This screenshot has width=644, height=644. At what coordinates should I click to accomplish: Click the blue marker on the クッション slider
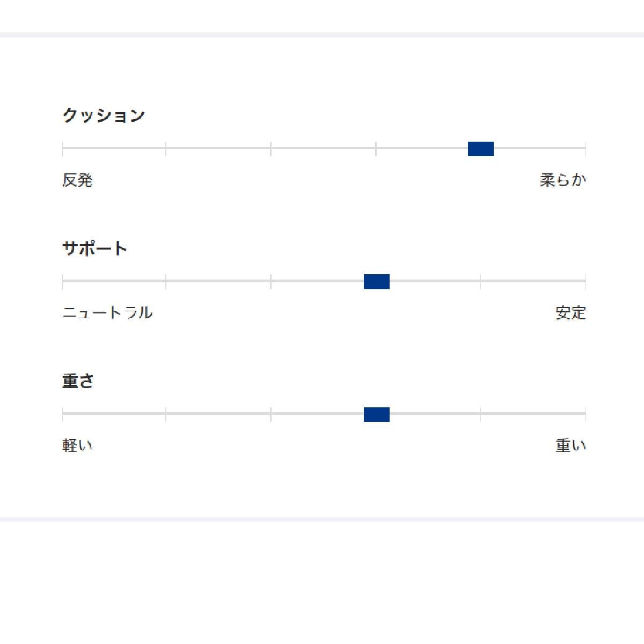point(480,149)
